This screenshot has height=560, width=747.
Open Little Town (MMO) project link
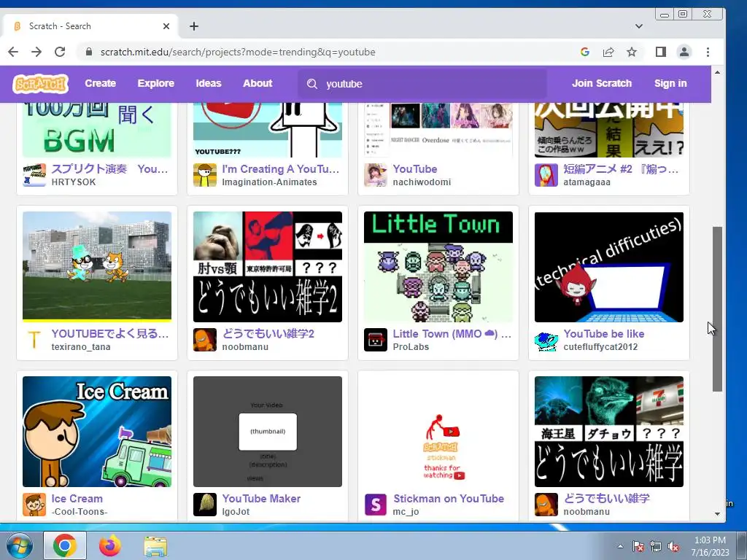point(452,334)
